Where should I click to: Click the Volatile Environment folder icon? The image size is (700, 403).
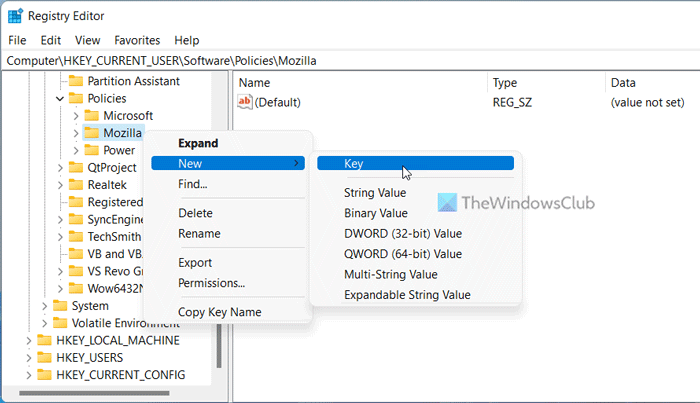[60, 323]
